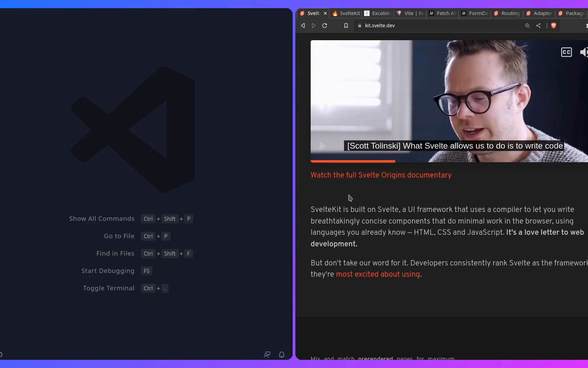Seek on the orange video progress bar
Screen dimensions: 588x368
[x=449, y=161]
